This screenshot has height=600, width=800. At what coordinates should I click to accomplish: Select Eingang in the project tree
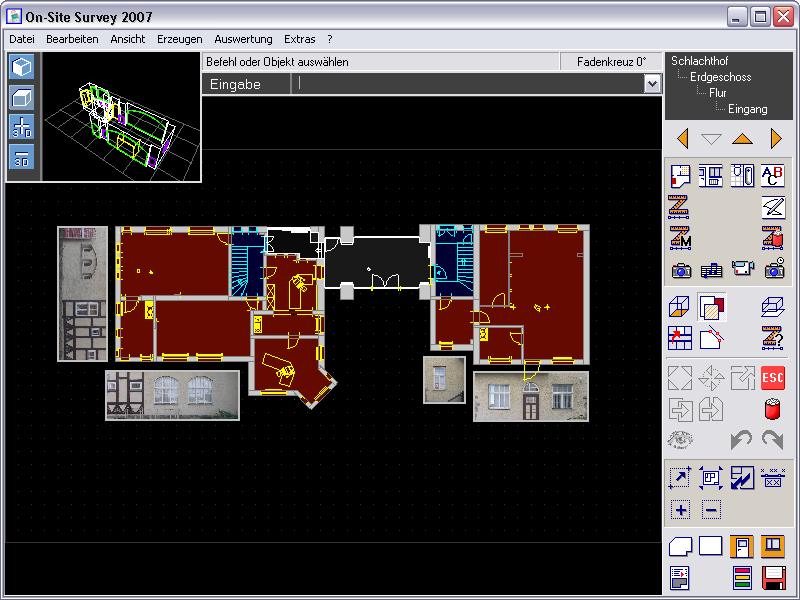[x=747, y=109]
